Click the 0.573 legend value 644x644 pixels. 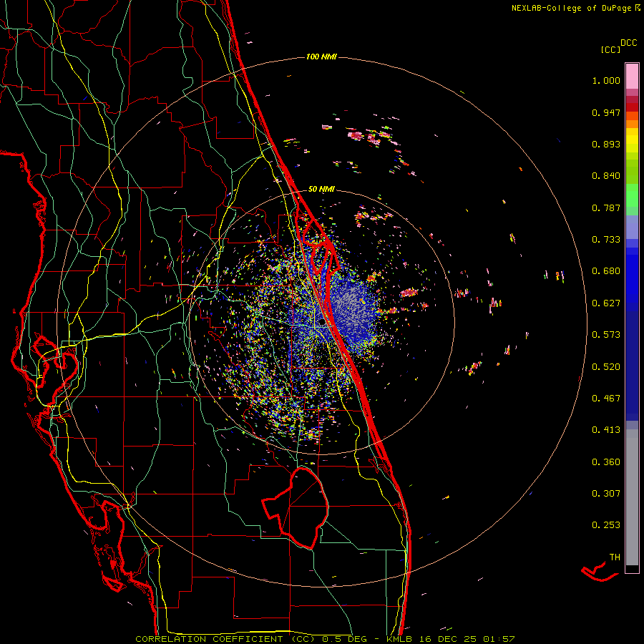pyautogui.click(x=606, y=334)
